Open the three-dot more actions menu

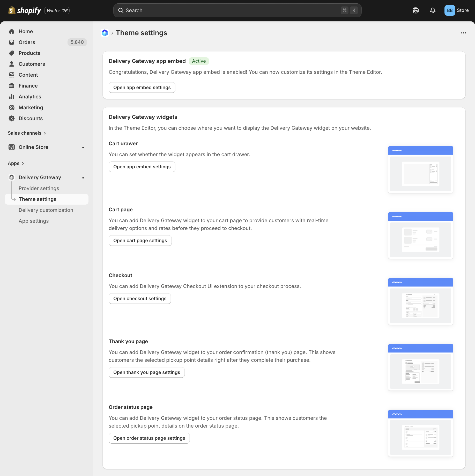(x=463, y=33)
